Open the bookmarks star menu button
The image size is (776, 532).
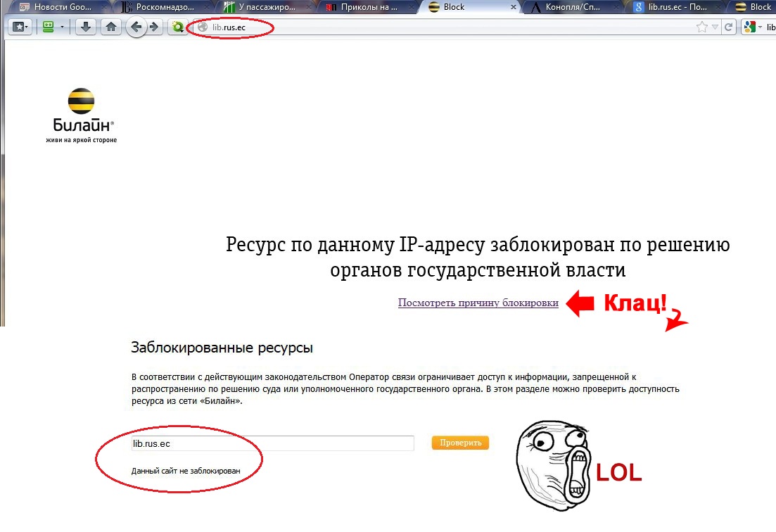pyautogui.click(x=20, y=27)
